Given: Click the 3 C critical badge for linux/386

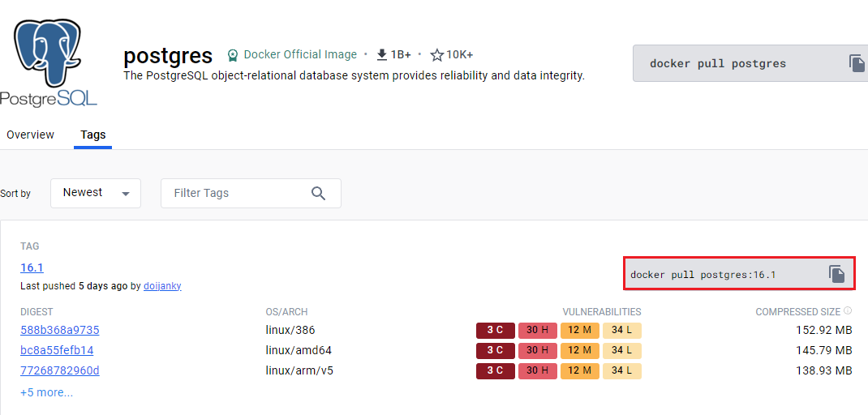Looking at the screenshot, I should click(x=496, y=331).
